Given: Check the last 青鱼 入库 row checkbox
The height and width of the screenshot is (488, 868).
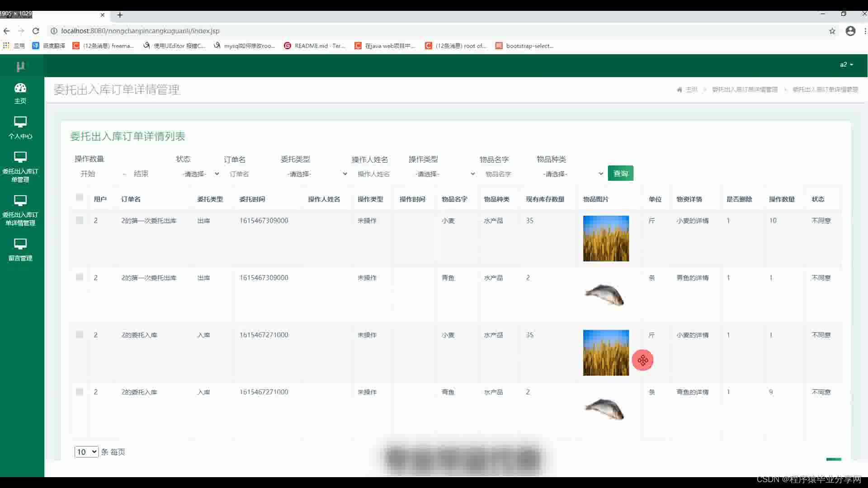Looking at the screenshot, I should (80, 392).
